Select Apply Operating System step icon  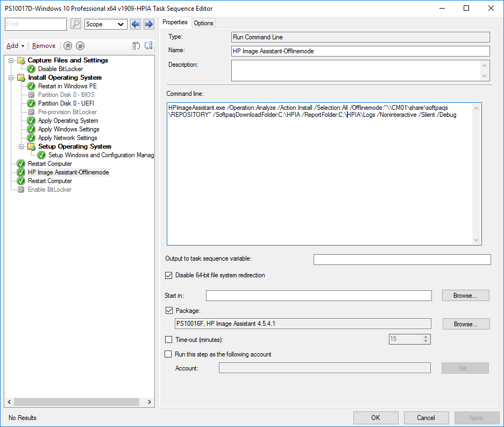point(31,121)
